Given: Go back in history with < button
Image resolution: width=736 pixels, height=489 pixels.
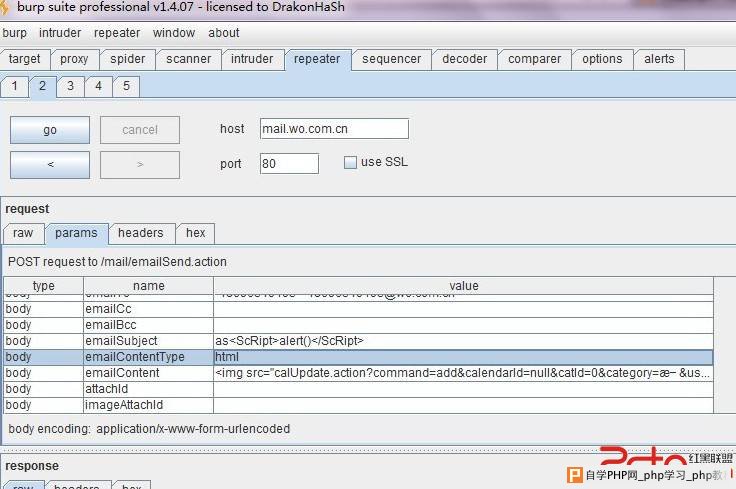Looking at the screenshot, I should 50,165.
